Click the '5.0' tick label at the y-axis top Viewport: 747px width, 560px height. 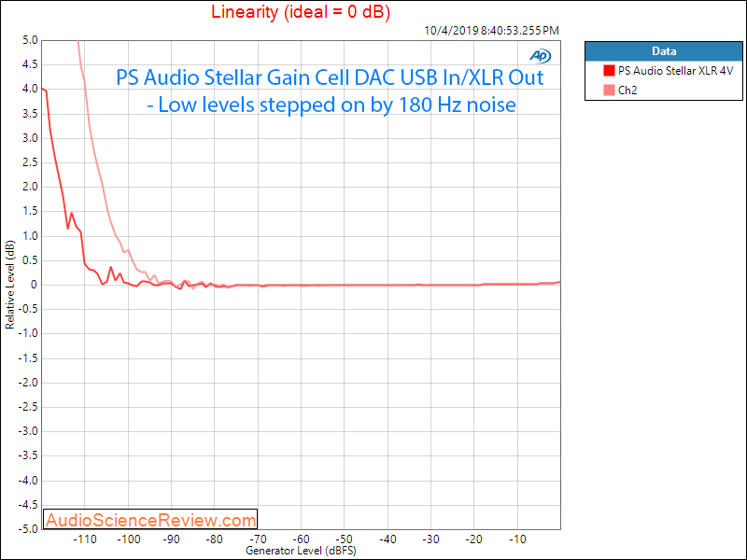pyautogui.click(x=30, y=40)
